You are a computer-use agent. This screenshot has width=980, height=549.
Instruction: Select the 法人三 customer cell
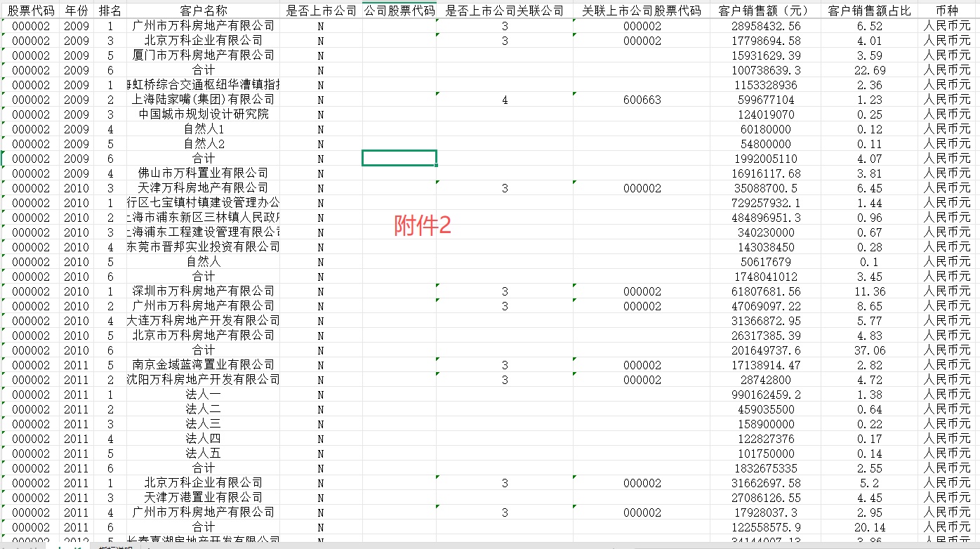point(204,424)
